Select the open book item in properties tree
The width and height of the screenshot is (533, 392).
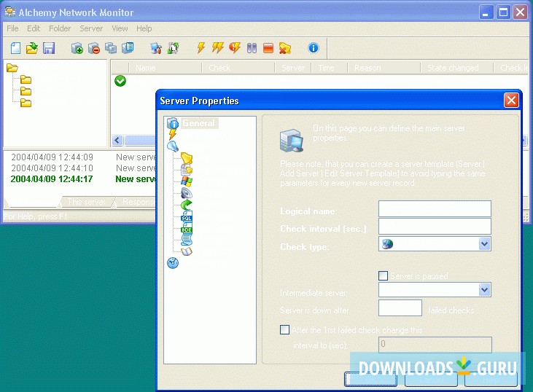[186, 251]
